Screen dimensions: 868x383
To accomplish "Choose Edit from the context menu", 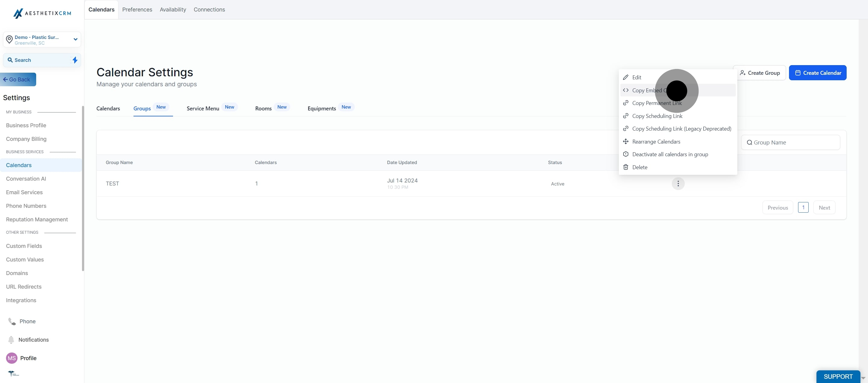I will (678, 78).
